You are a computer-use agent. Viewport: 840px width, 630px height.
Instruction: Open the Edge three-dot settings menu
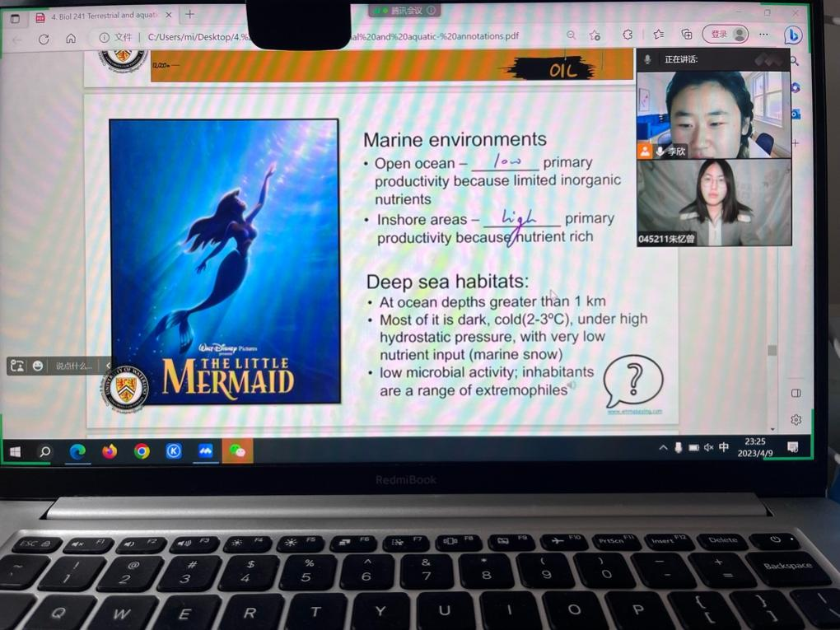coord(763,35)
